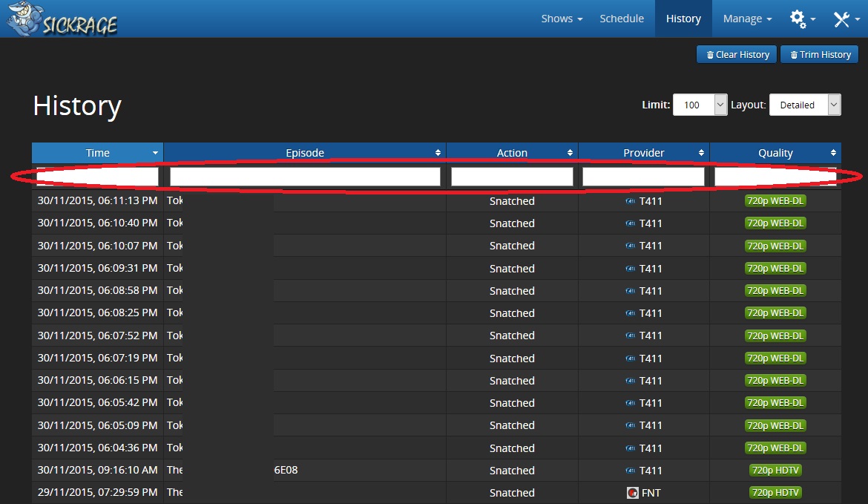Open the wrench tools menu
This screenshot has height=504, width=868.
pyautogui.click(x=846, y=19)
